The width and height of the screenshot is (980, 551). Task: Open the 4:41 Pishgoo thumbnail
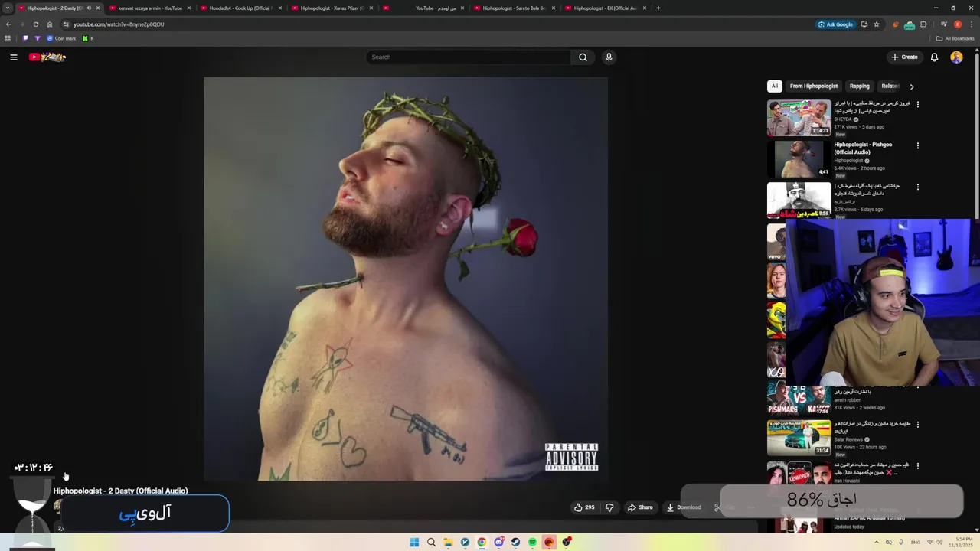tap(799, 158)
